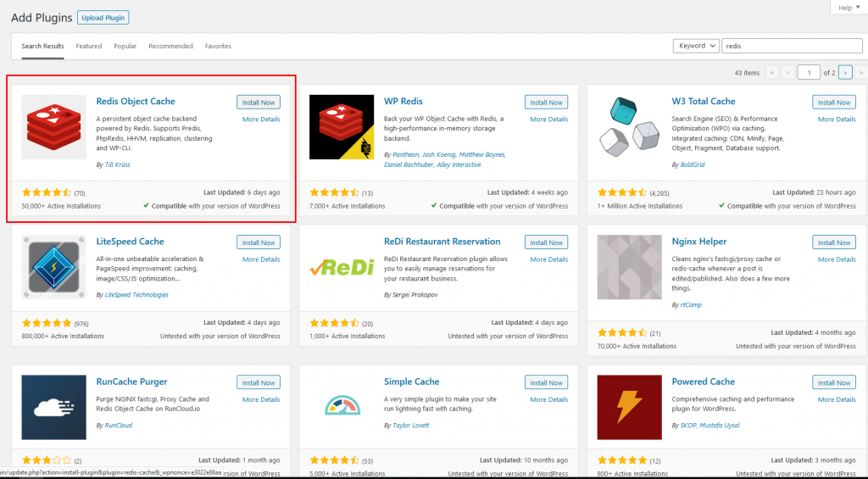
Task: Click the Redis Object Cache plugin icon
Action: pos(53,127)
